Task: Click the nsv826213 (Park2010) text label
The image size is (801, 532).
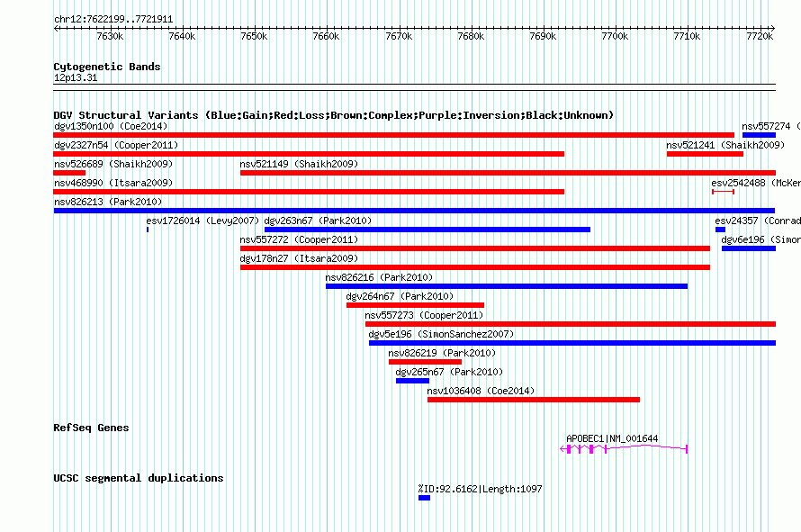Action: (108, 202)
